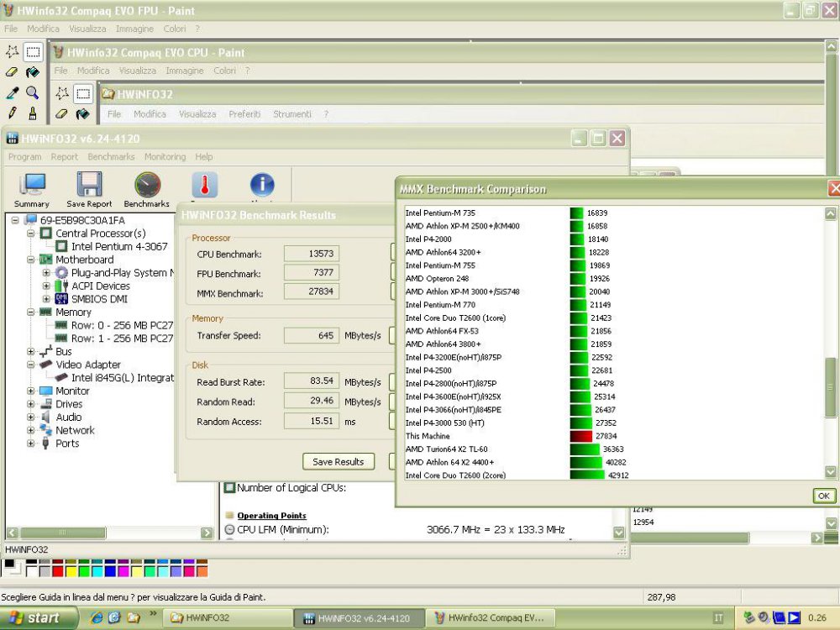Collapse the Central Processor(s) node

[29, 232]
